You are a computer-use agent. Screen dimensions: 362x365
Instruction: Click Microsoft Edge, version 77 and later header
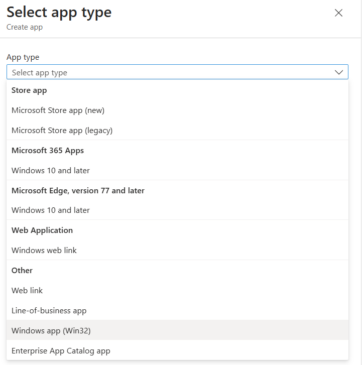point(78,190)
